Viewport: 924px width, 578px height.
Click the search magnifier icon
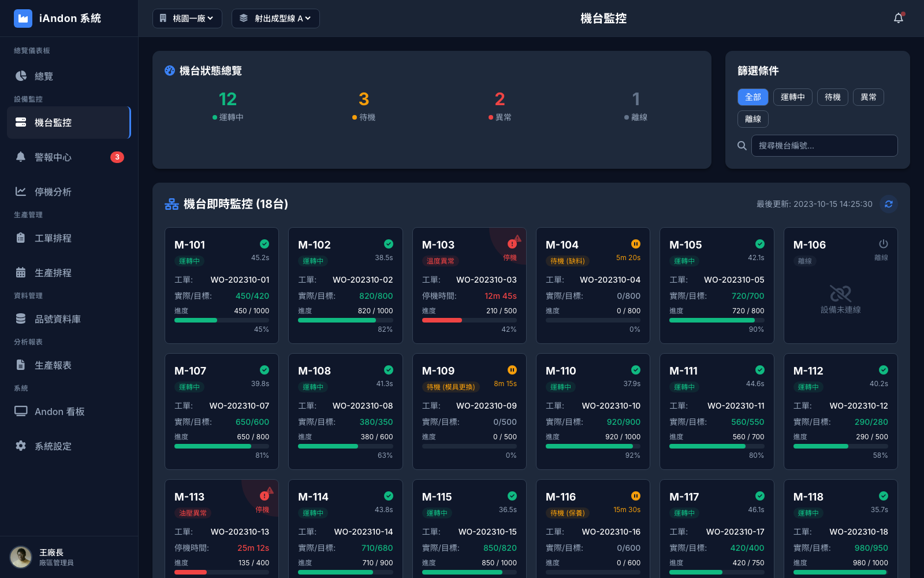pos(742,146)
